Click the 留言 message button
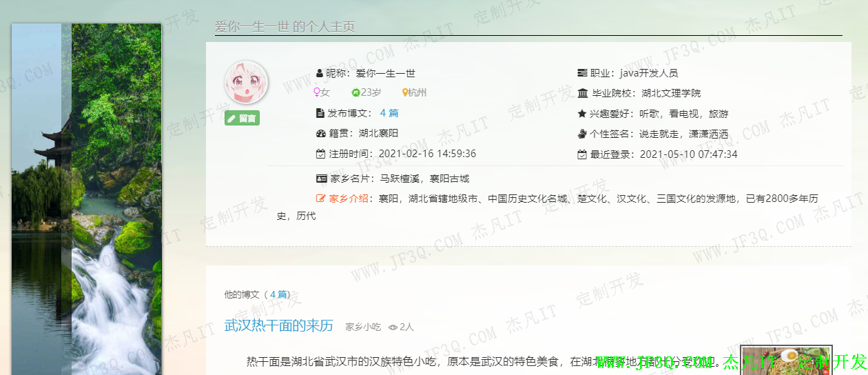868x375 pixels. coord(242,119)
